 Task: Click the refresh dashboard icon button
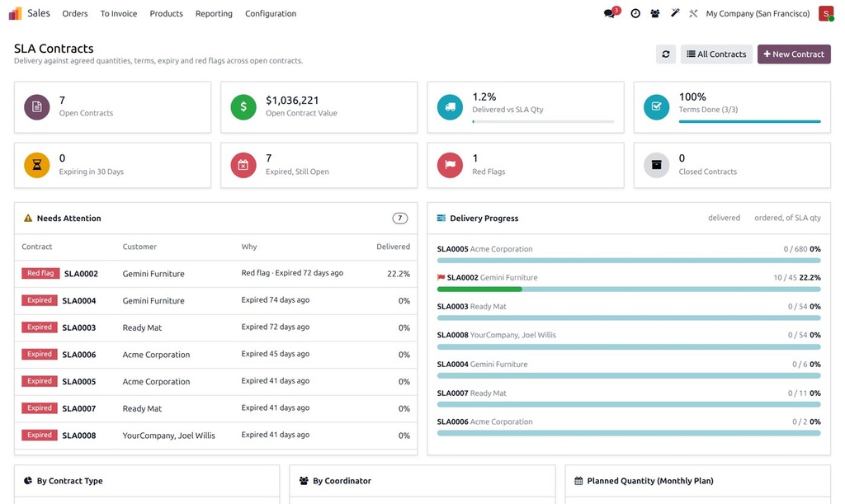[666, 54]
